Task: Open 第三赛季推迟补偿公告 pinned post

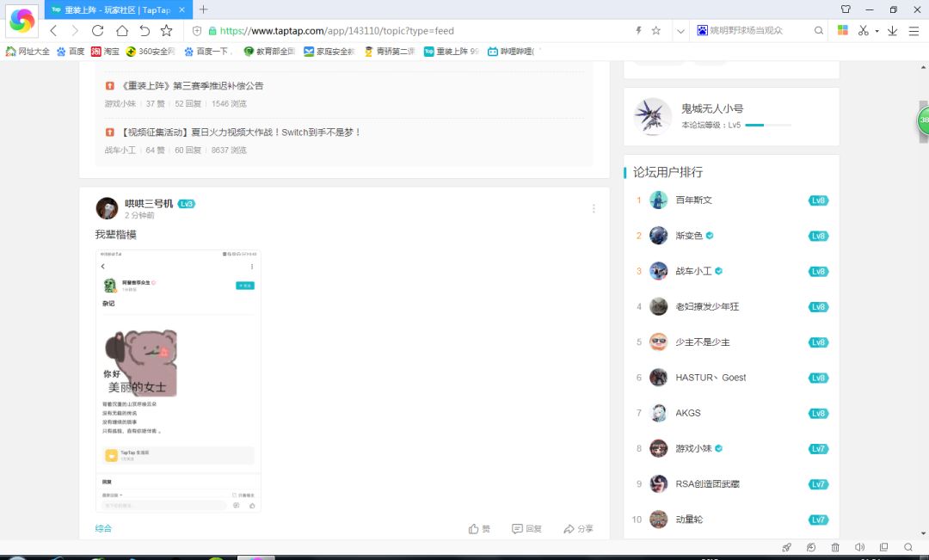Action: click(x=192, y=86)
